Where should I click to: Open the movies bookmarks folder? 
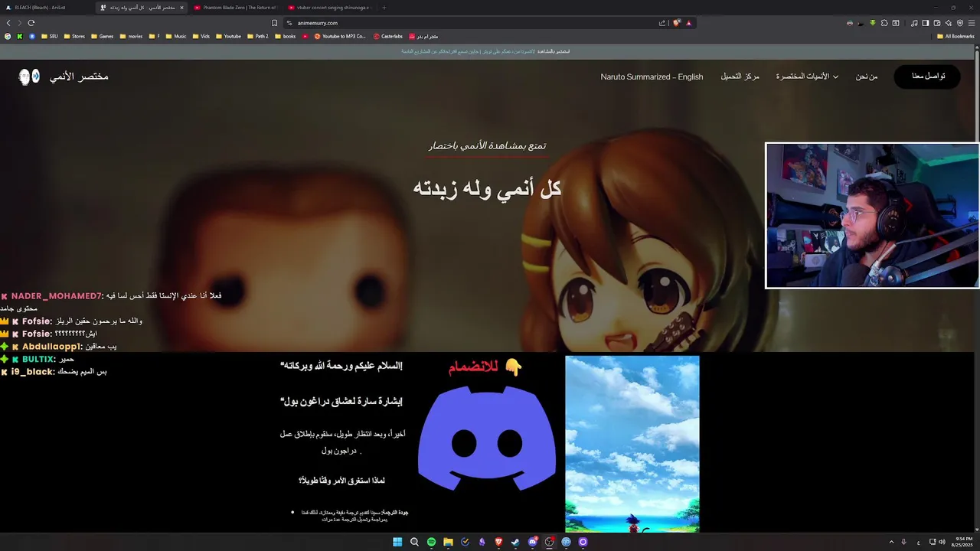pyautogui.click(x=131, y=36)
